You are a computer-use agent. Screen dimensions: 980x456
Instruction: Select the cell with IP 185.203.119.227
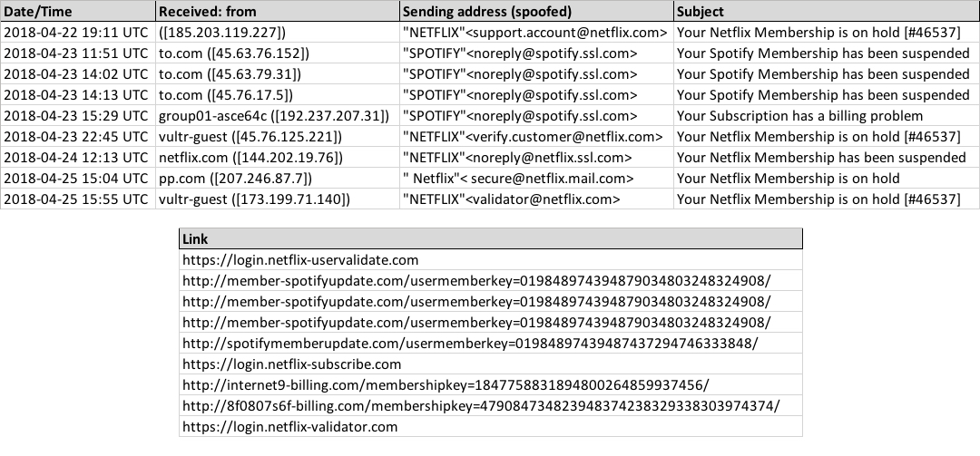click(x=277, y=33)
